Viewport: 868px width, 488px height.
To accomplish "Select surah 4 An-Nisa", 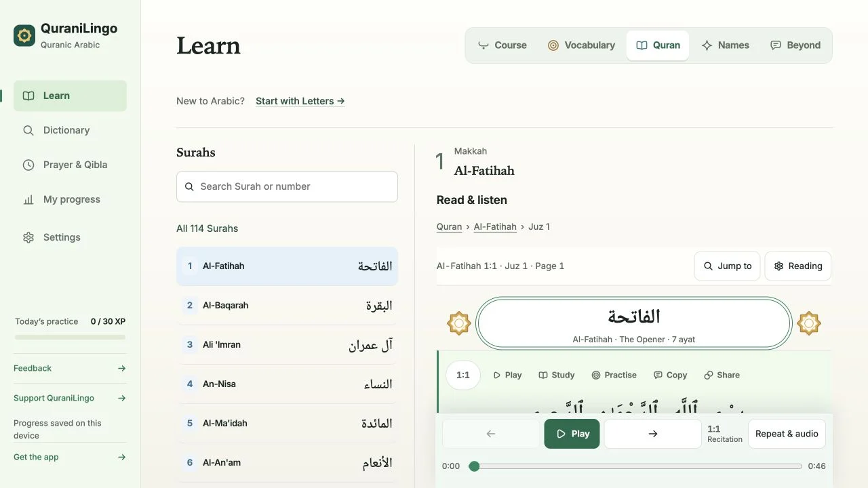I will [287, 384].
